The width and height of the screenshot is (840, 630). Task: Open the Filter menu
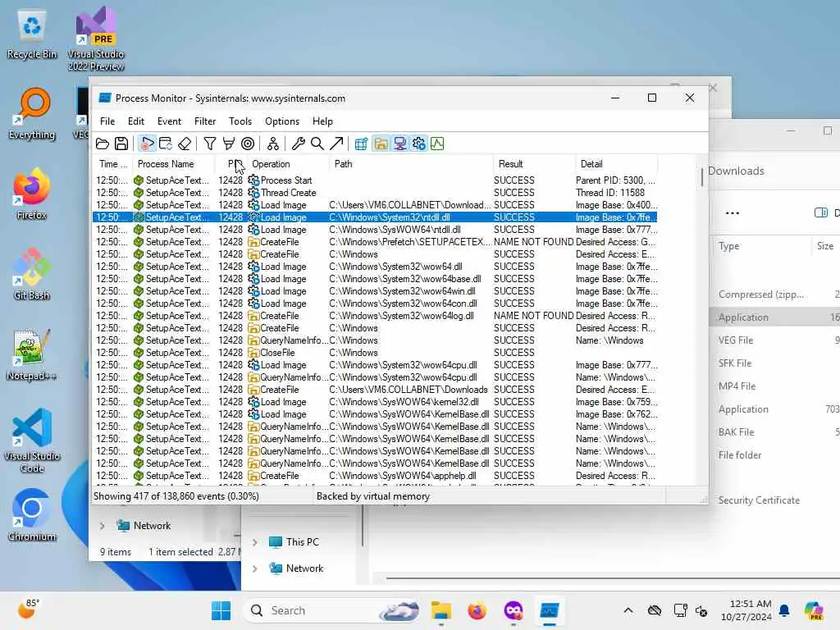pos(205,121)
